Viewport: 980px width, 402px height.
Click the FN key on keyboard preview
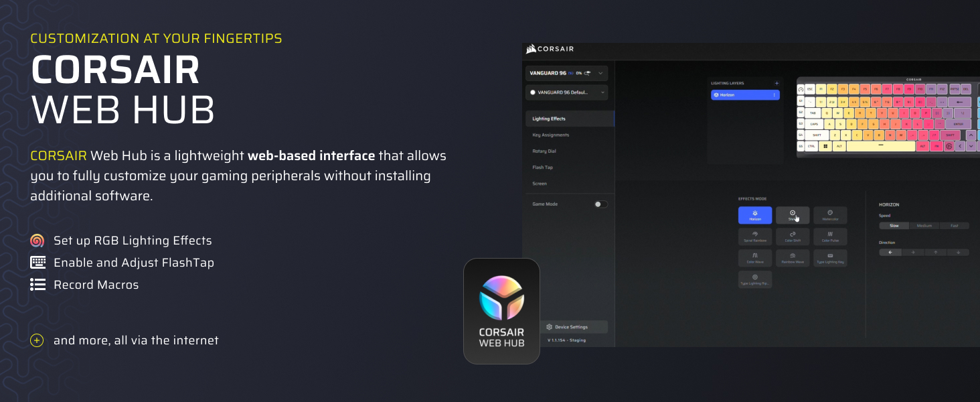pyautogui.click(x=936, y=146)
